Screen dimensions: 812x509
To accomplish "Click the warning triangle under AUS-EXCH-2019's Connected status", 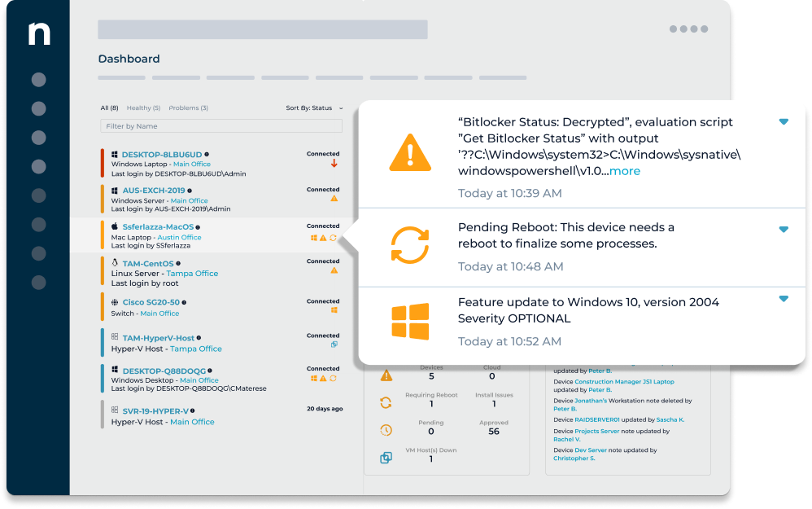I will pos(334,199).
